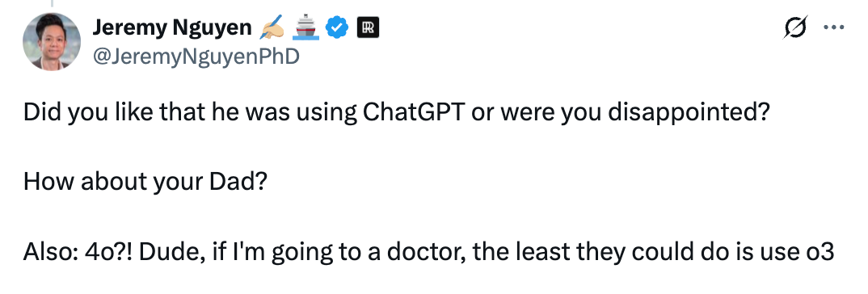
Task: Click the writing hand emoji
Action: tap(273, 27)
